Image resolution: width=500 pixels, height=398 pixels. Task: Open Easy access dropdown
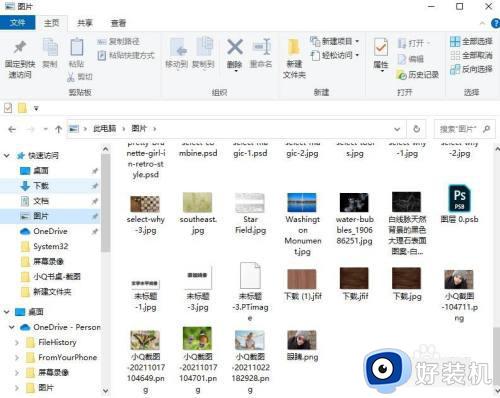334,55
